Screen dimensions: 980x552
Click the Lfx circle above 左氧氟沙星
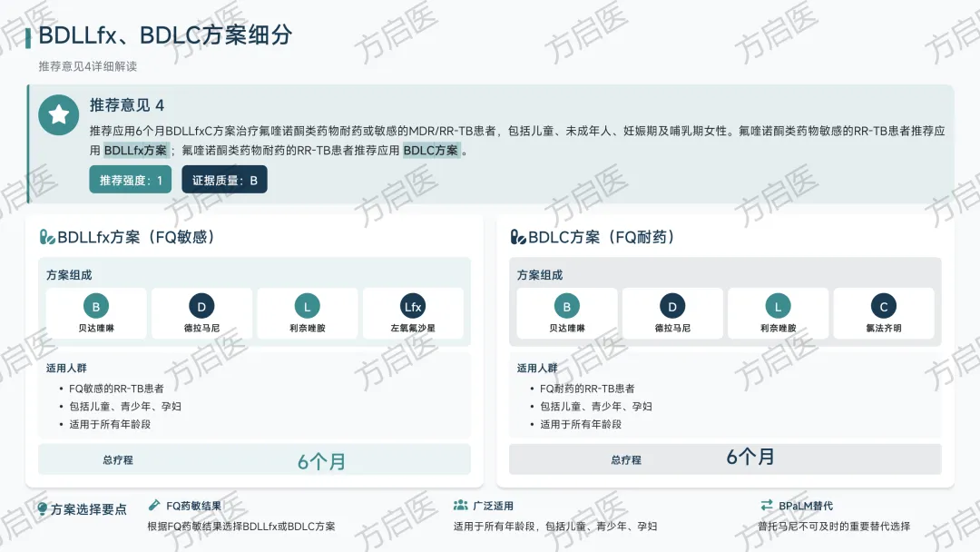click(413, 306)
